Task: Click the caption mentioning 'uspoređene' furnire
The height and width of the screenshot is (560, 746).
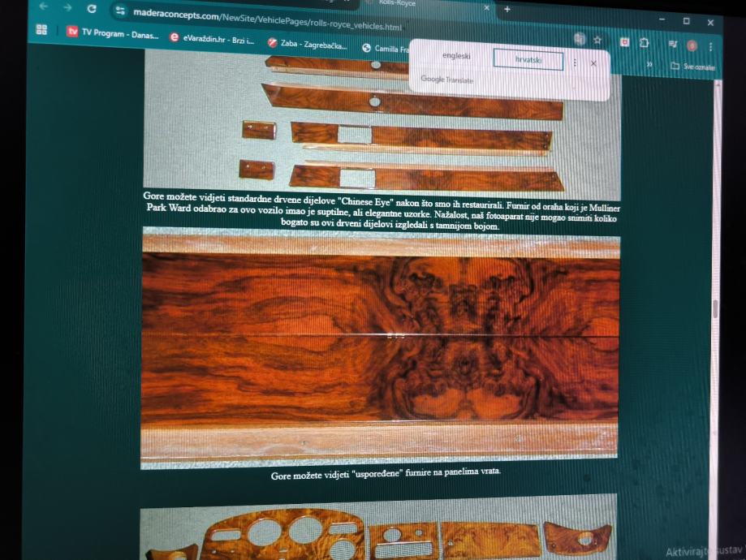Action: tap(386, 473)
